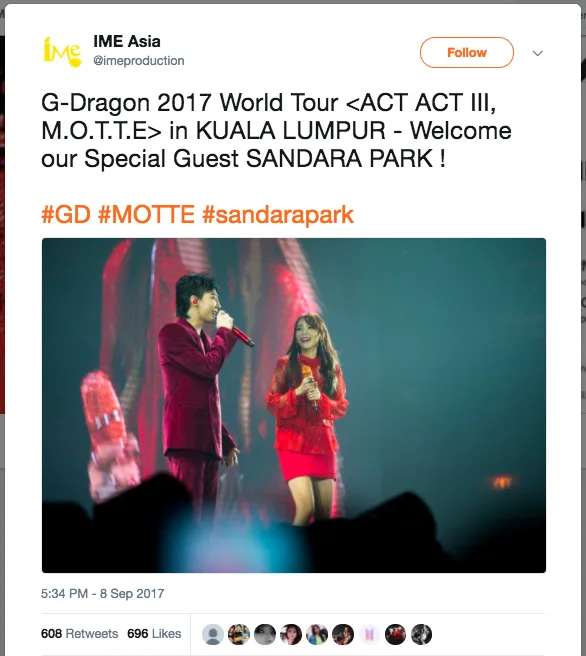Click the second liker avatar with group photo

coord(239,634)
